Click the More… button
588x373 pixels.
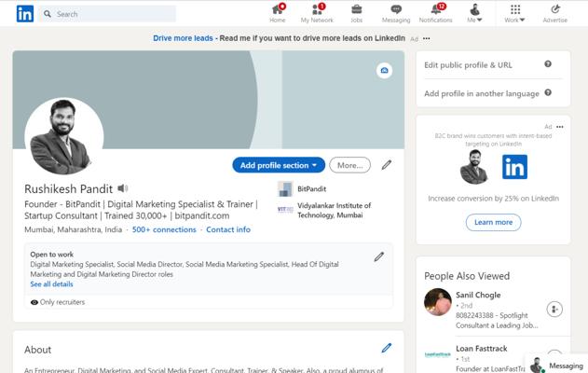pyautogui.click(x=349, y=165)
